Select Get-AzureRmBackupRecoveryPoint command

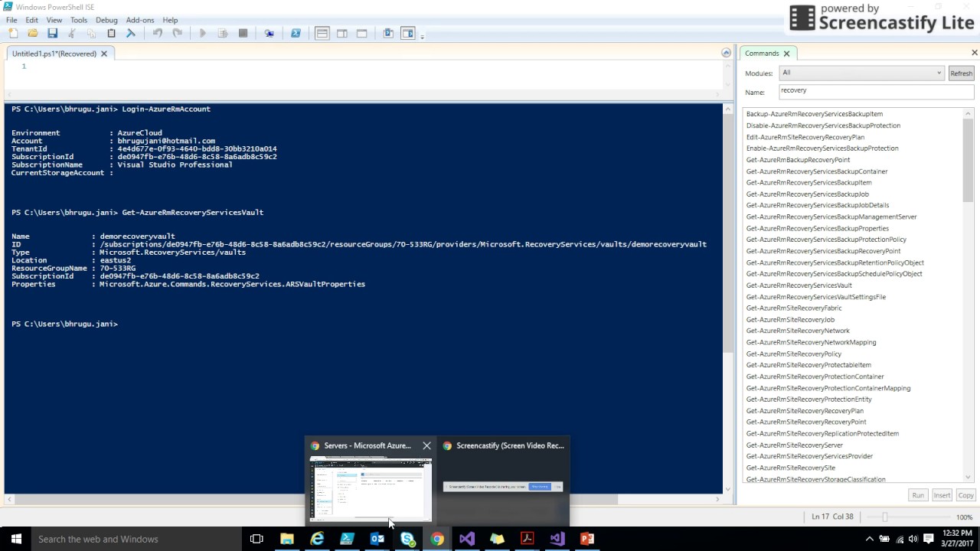point(798,160)
